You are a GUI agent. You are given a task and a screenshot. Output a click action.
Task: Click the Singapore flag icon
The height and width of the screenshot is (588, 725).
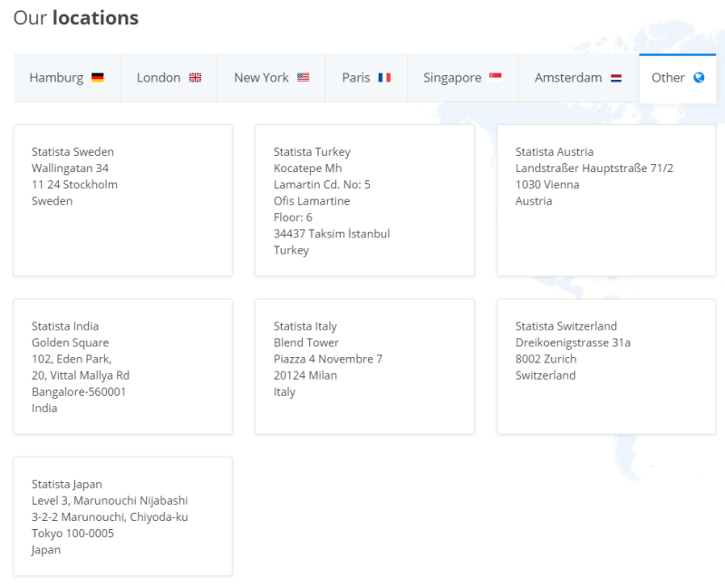point(496,78)
